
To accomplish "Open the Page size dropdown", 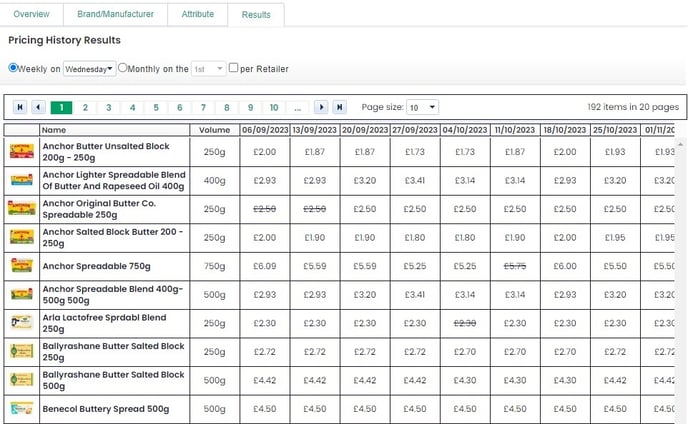I will pos(423,107).
